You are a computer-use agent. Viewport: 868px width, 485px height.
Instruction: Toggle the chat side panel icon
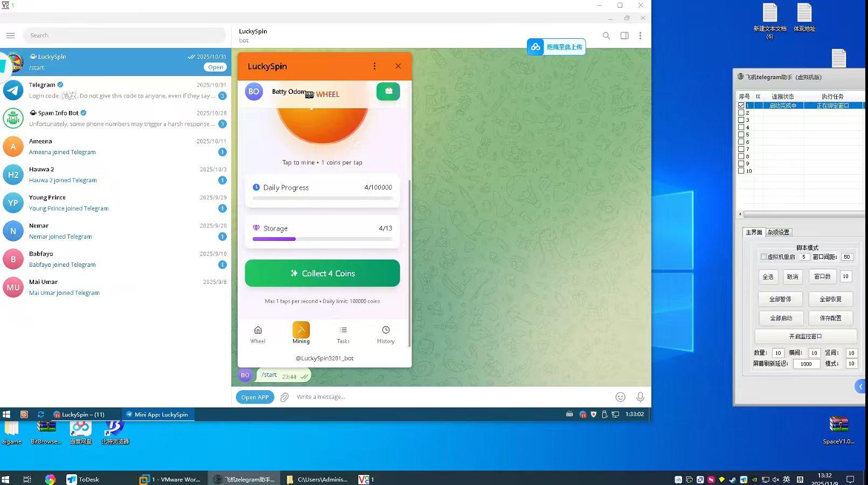pos(624,36)
